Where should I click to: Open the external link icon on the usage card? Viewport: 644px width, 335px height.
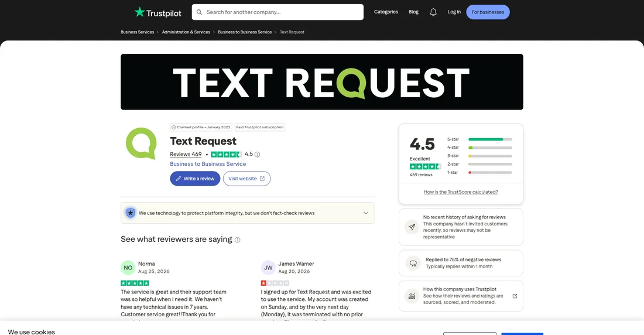tap(515, 296)
